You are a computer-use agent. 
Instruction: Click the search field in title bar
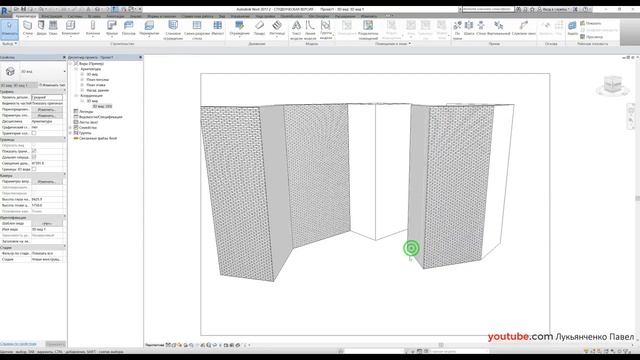(x=488, y=9)
